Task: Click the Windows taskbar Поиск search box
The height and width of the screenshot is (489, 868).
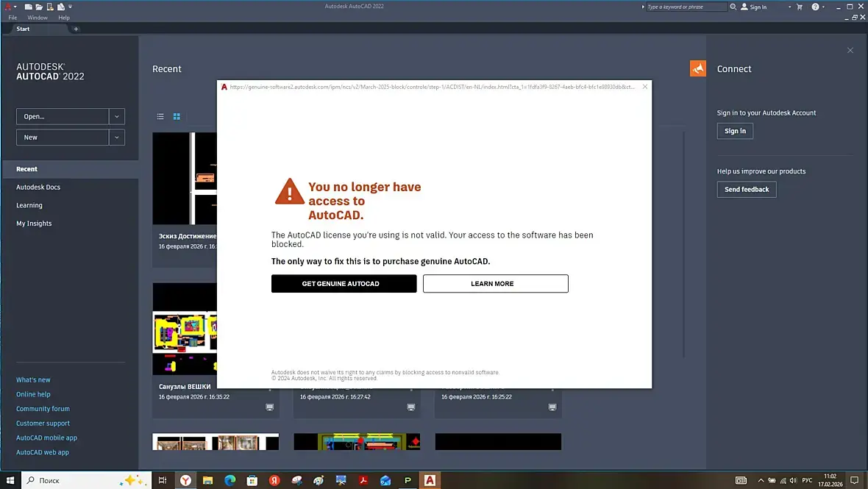Action: tap(86, 480)
